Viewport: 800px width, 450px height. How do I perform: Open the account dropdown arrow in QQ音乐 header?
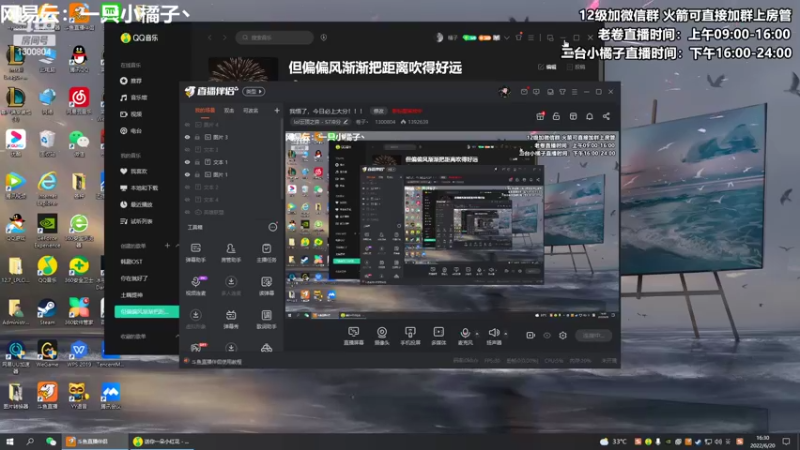coord(507,38)
